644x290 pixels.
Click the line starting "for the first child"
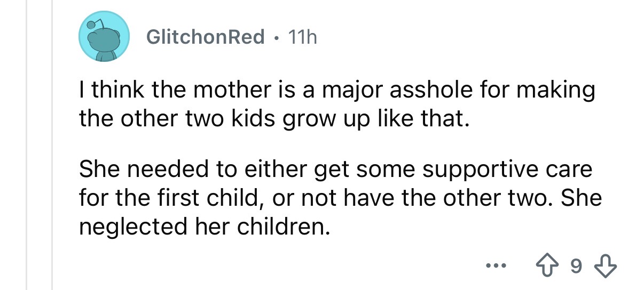pyautogui.click(x=340, y=199)
